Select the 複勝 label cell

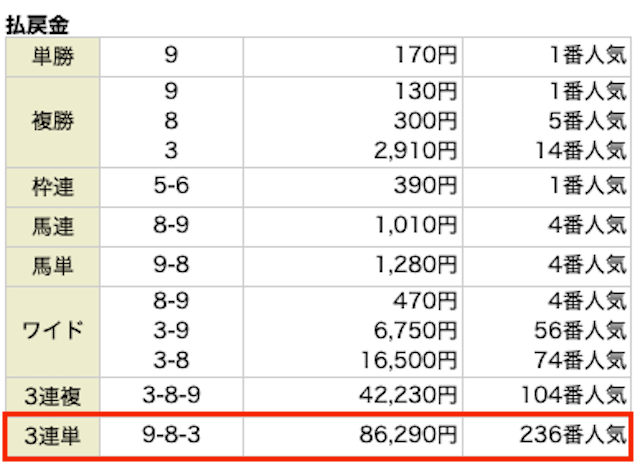[x=53, y=122]
